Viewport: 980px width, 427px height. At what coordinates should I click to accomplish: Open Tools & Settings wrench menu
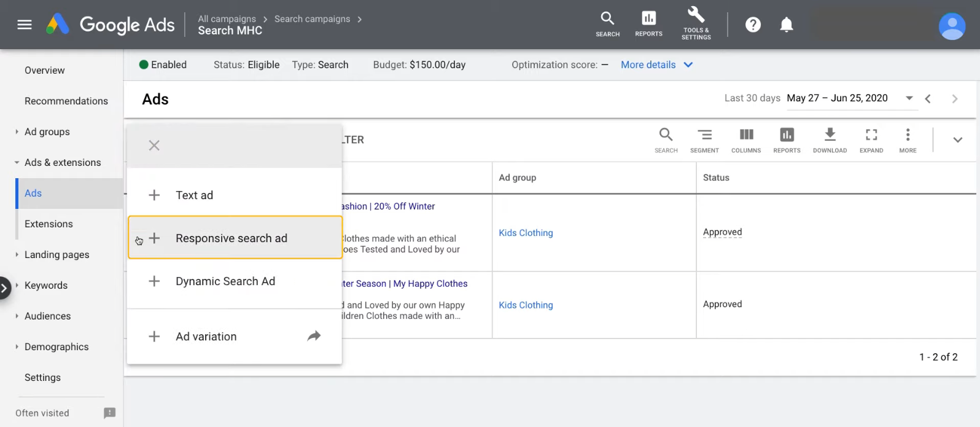(696, 23)
